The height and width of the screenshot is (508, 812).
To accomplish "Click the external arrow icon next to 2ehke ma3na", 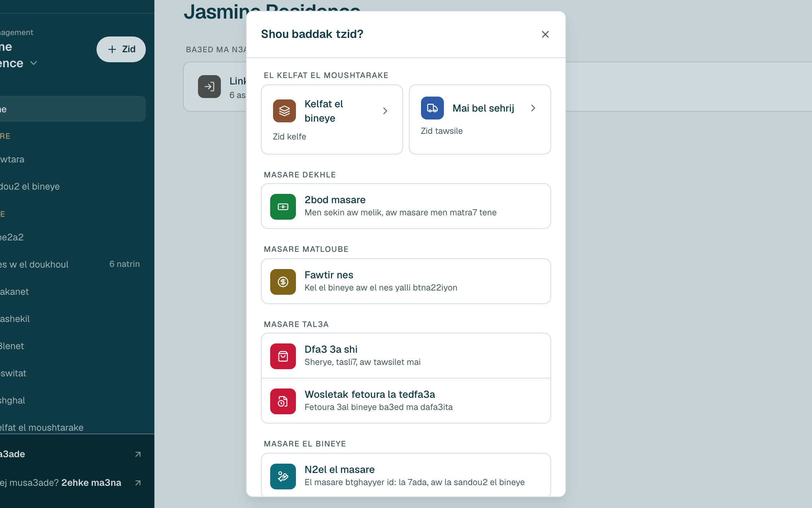I will point(138,483).
